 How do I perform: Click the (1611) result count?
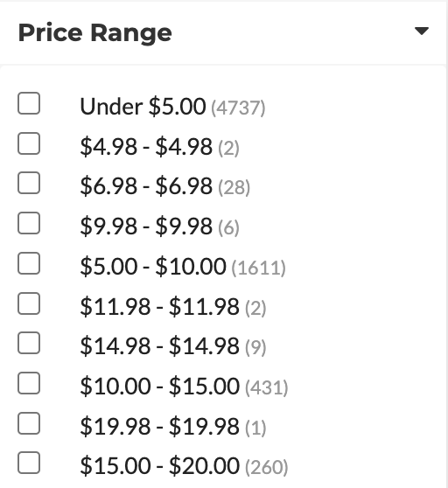258,268
